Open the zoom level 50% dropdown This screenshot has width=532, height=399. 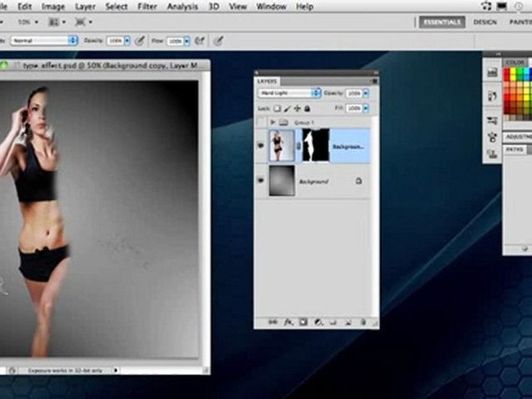[28, 22]
